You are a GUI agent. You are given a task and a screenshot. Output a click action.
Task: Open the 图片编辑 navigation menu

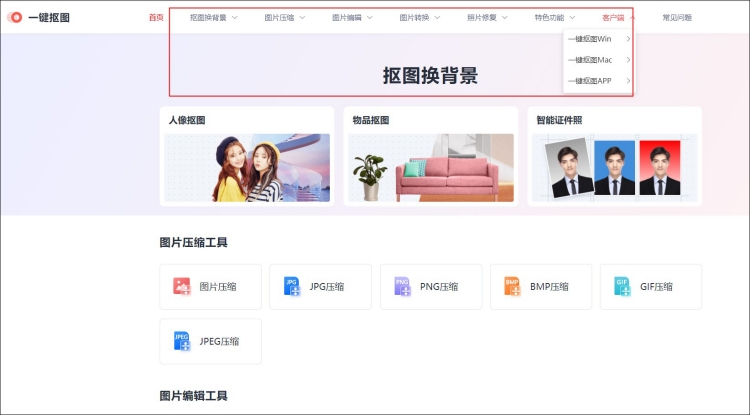coord(347,18)
